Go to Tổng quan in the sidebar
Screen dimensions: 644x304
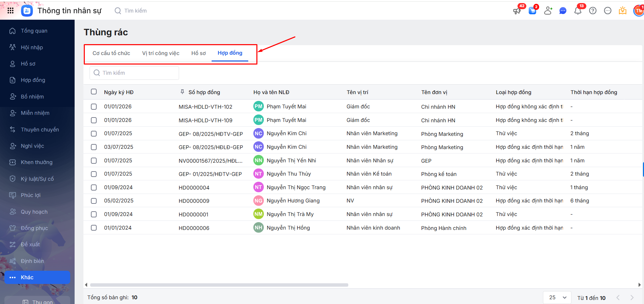[34, 31]
